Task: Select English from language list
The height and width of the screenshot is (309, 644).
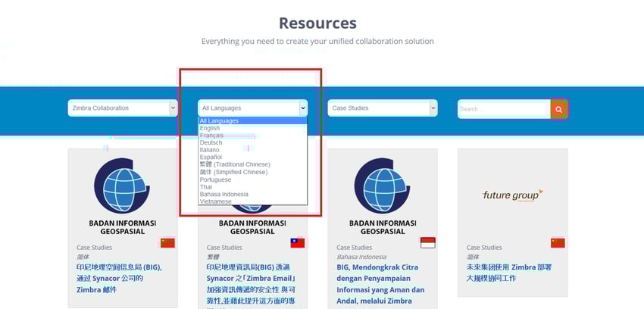Action: click(x=252, y=128)
